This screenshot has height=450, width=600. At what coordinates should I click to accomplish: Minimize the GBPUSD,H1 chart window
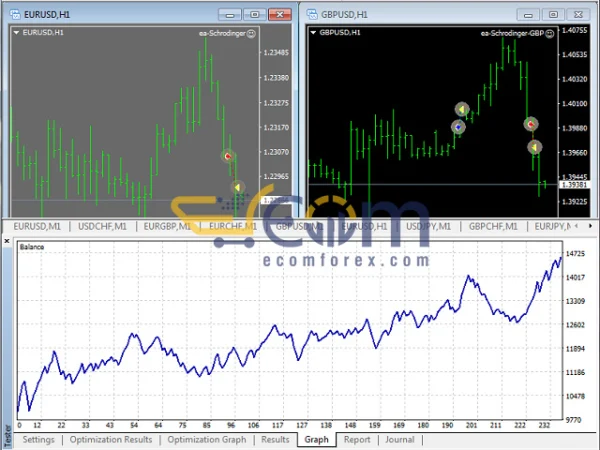(x=528, y=15)
